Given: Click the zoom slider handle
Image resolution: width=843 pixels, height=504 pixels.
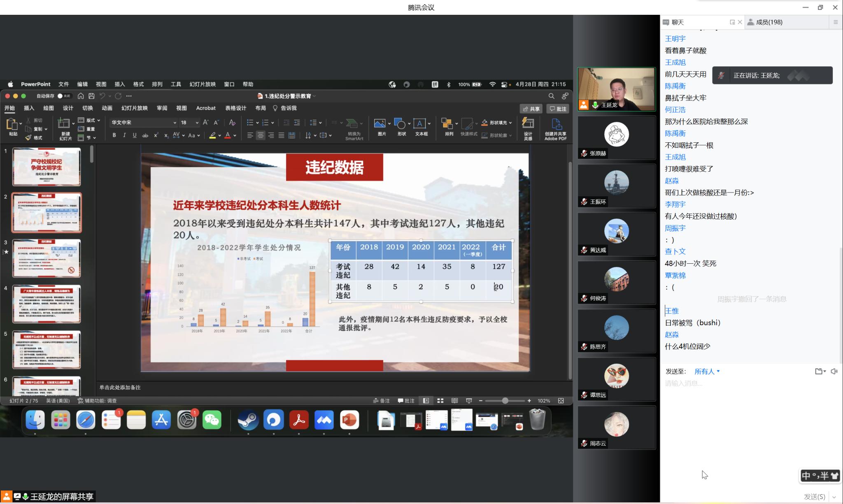Looking at the screenshot, I should point(505,401).
